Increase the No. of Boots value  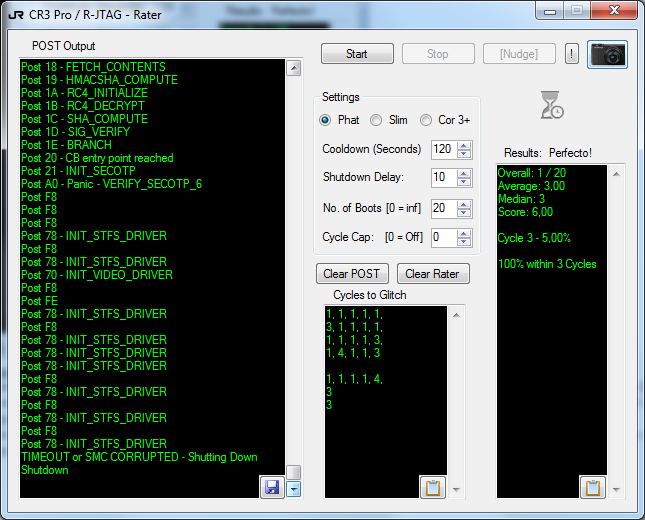click(x=463, y=203)
